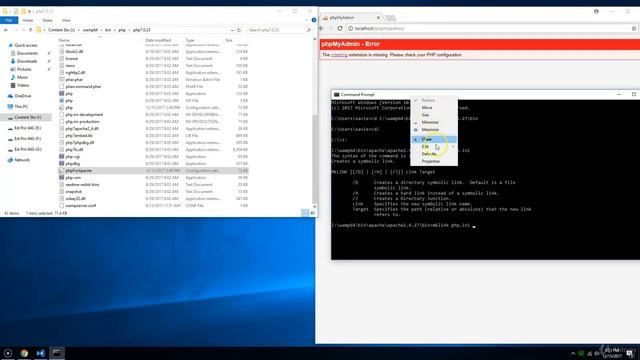
Task: Click the Search php7.0.23 field
Action: point(279,30)
